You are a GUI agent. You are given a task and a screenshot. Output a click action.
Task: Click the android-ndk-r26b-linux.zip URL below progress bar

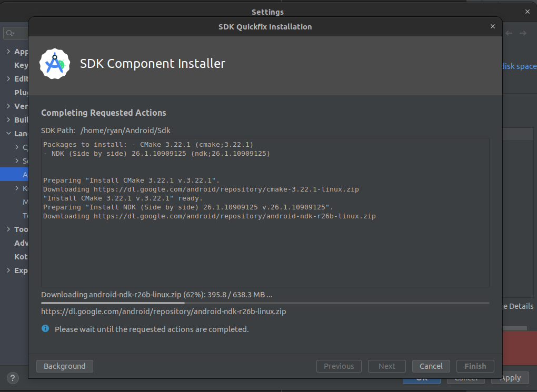click(x=163, y=311)
